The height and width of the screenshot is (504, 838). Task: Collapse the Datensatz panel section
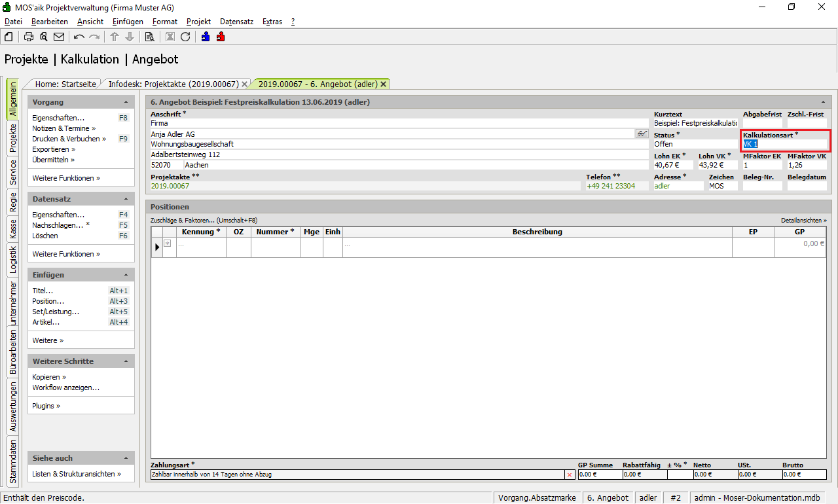pyautogui.click(x=126, y=199)
